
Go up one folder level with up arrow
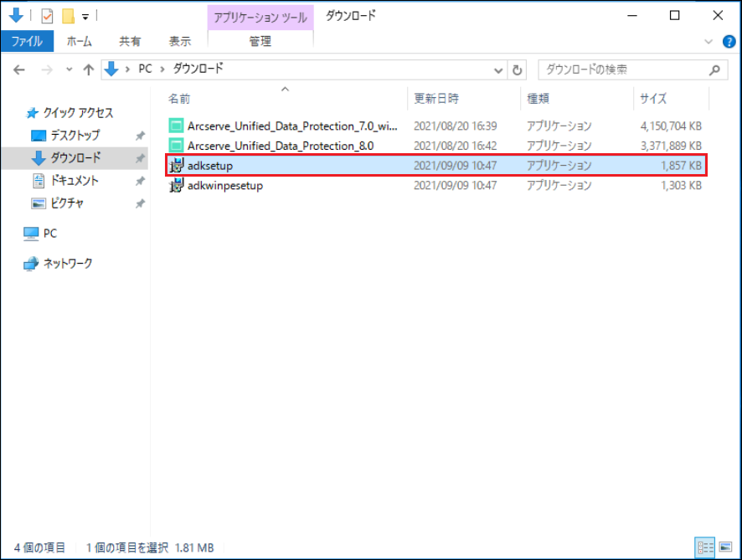tap(89, 70)
